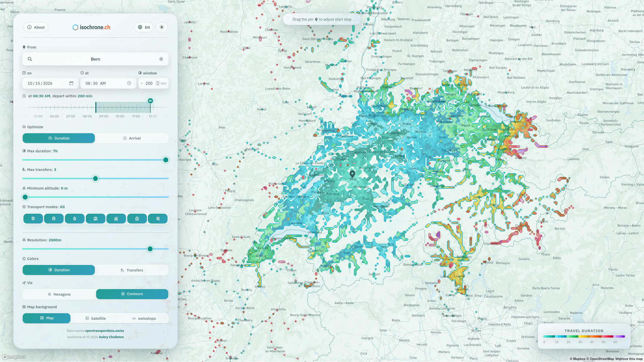Click the Resolution slider handle

[150, 249]
